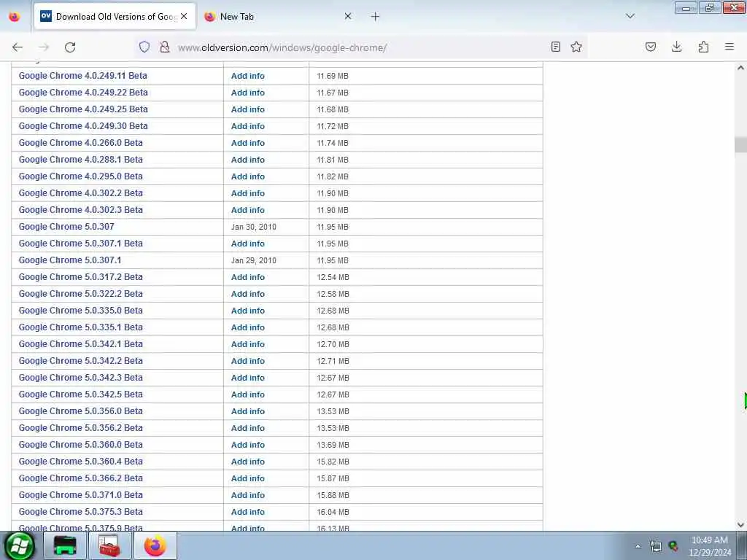Screen dimensions: 747x560
Task: Switch to the New Tab tab
Action: click(x=279, y=16)
